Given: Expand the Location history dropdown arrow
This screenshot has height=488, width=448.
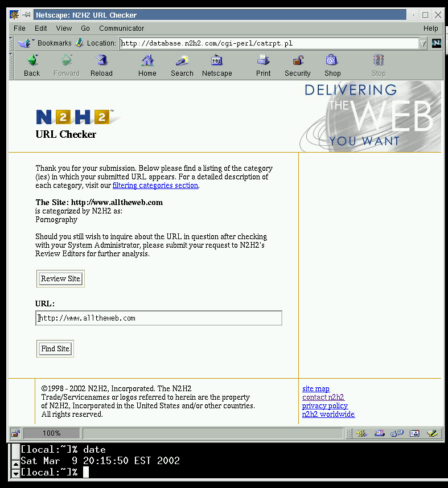Looking at the screenshot, I should tap(423, 43).
